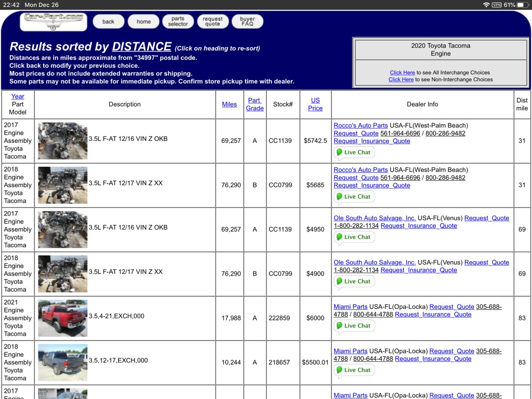This screenshot has height=399, width=532.
Task: Tap battery icon in status bar
Action: pyautogui.click(x=523, y=5)
